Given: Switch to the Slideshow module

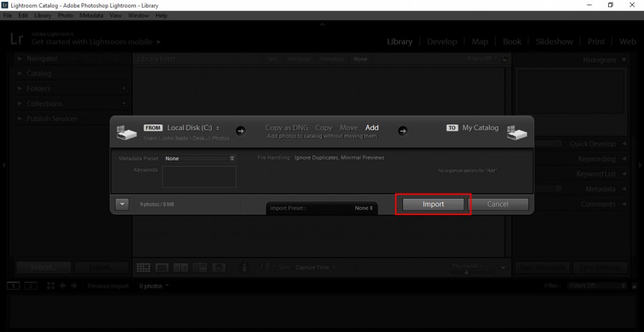Looking at the screenshot, I should [554, 41].
